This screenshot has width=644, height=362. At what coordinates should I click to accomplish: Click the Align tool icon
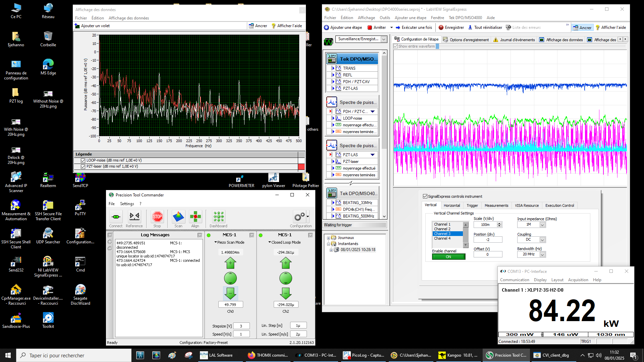pos(195,217)
